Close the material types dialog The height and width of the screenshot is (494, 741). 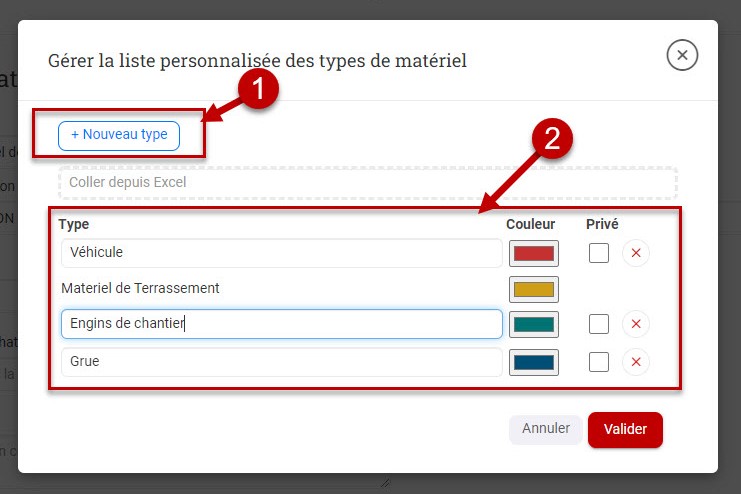pyautogui.click(x=682, y=55)
